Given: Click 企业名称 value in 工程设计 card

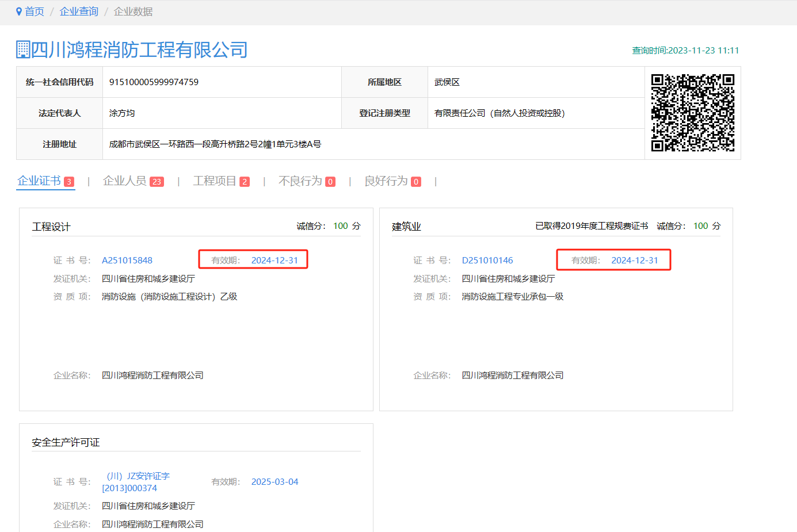Looking at the screenshot, I should click(x=152, y=376).
